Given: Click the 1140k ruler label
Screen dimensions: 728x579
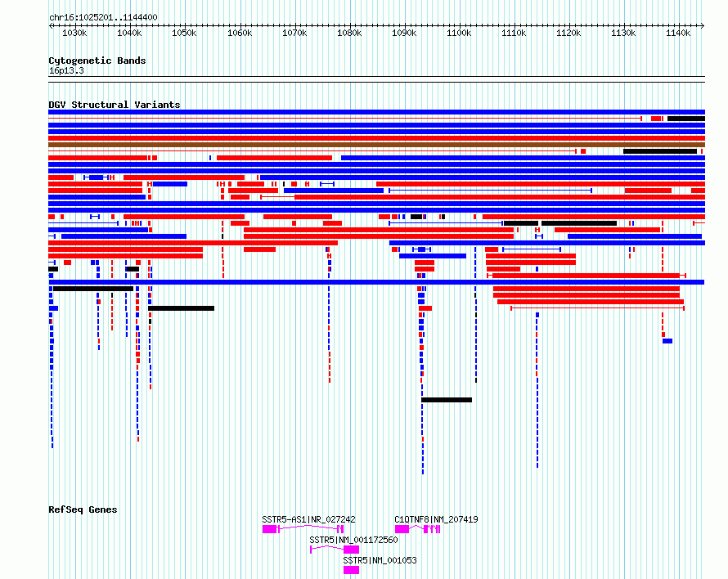Looking at the screenshot, I should pos(678,33).
